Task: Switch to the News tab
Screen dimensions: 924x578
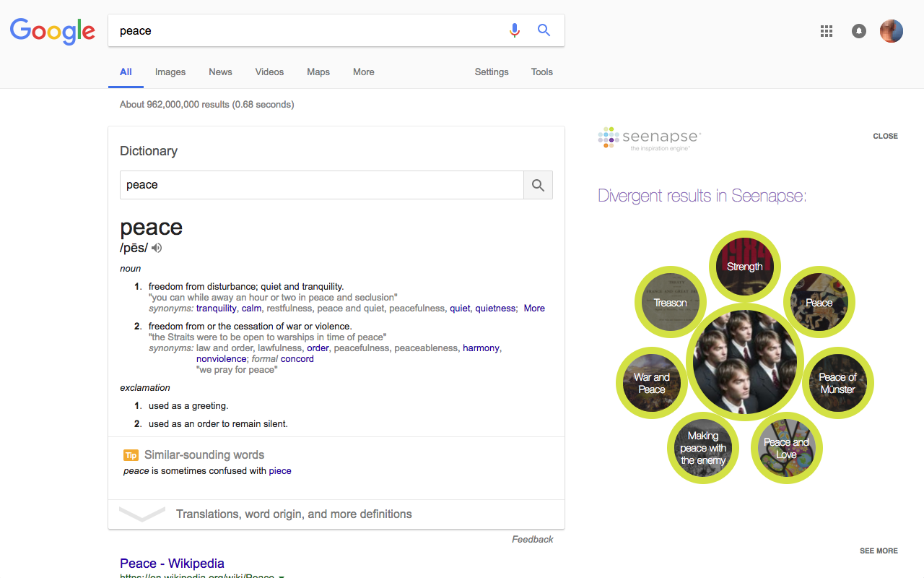Action: 220,72
